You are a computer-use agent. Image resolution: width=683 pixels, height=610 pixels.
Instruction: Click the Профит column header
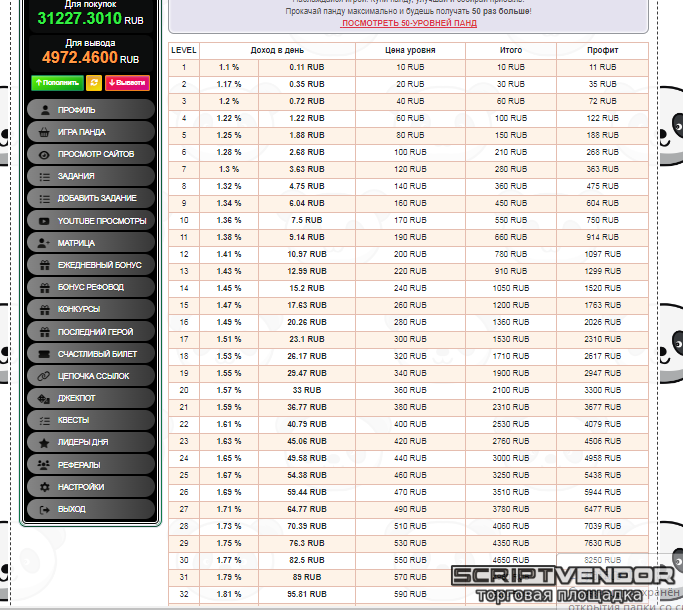(602, 50)
